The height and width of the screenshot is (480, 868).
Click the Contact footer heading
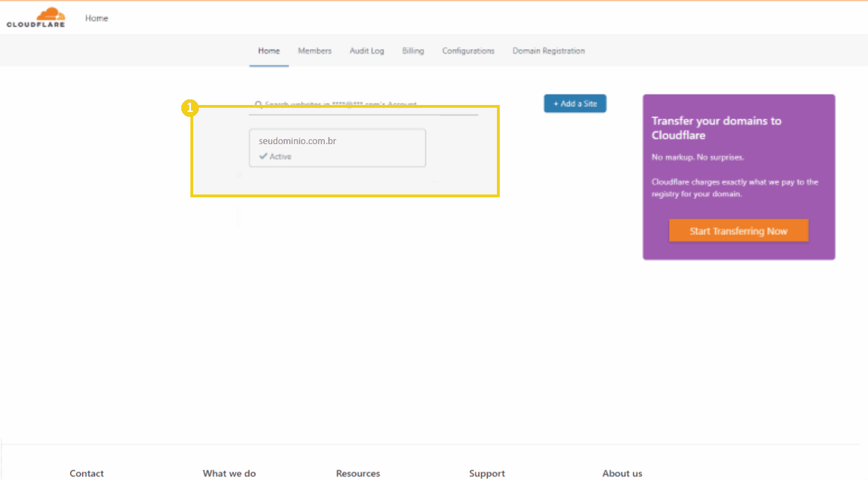click(87, 474)
